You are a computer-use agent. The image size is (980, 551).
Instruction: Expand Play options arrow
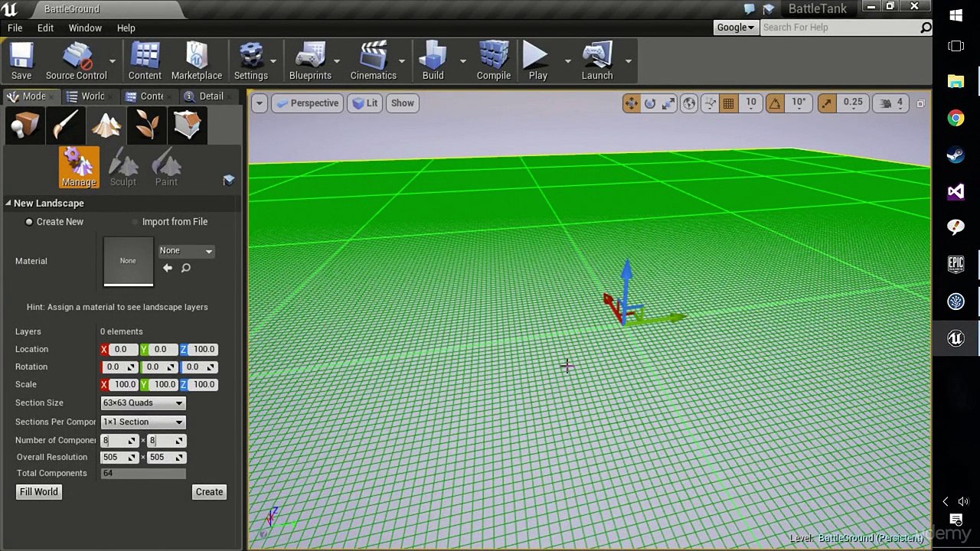567,61
